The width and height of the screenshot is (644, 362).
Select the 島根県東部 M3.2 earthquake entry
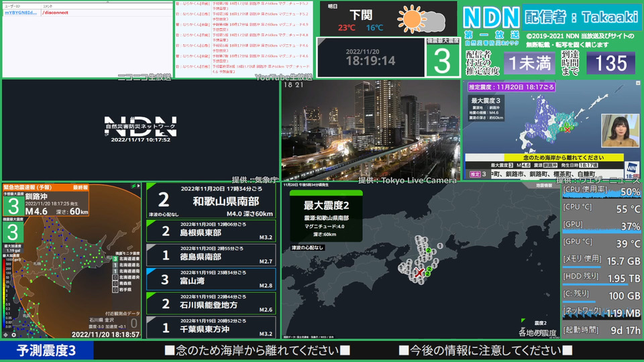click(x=211, y=231)
